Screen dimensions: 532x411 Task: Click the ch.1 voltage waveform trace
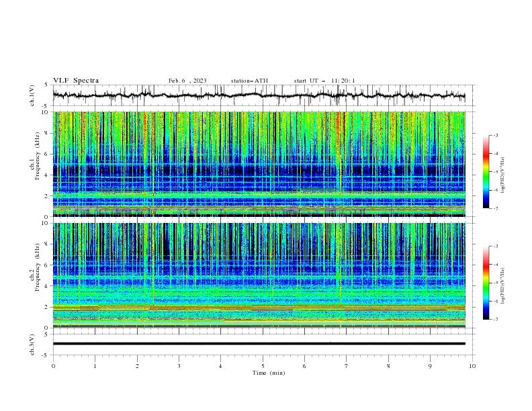click(x=259, y=95)
